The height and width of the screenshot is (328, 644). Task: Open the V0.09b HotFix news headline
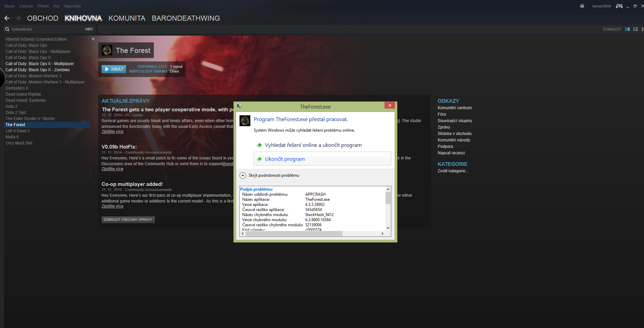click(x=119, y=147)
